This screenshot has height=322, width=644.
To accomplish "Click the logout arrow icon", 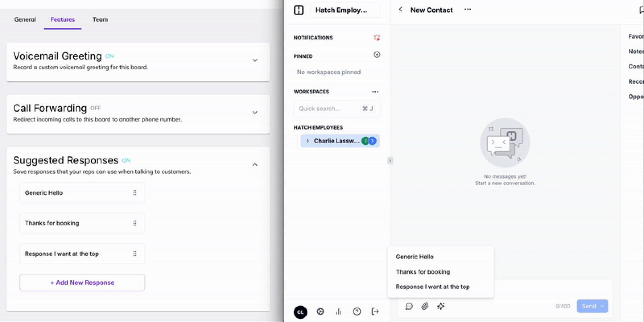I will point(375,312).
